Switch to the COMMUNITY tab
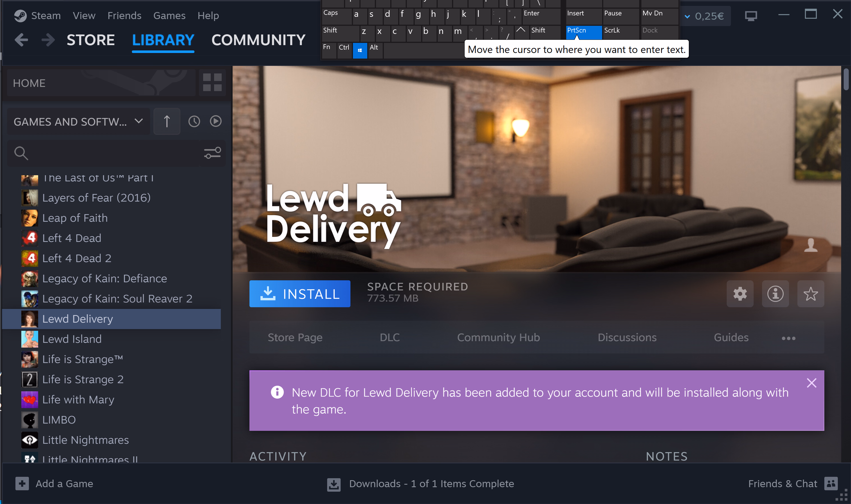Screen dimensions: 851x504 (258, 40)
